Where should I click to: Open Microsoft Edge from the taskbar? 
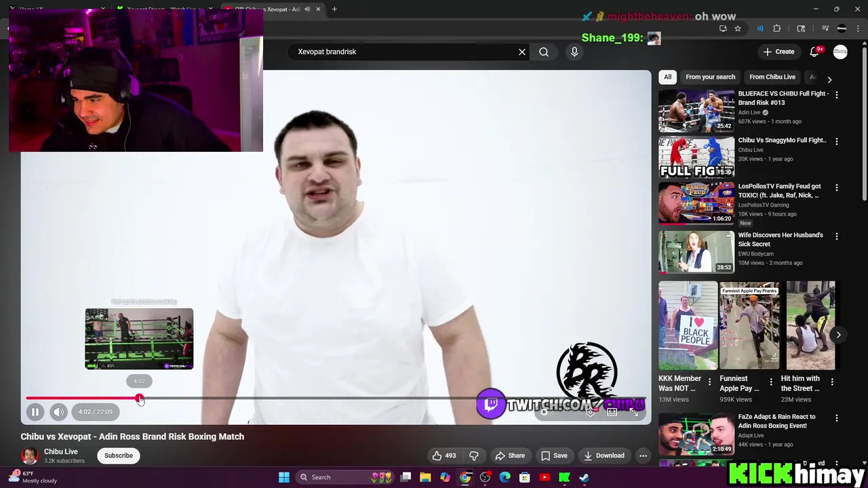pyautogui.click(x=505, y=477)
